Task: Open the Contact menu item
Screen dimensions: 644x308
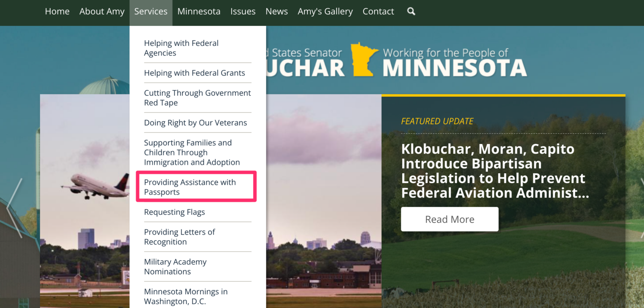Action: [x=378, y=11]
